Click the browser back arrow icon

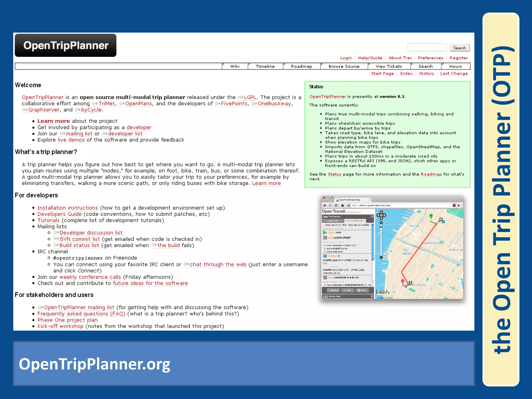click(325, 205)
